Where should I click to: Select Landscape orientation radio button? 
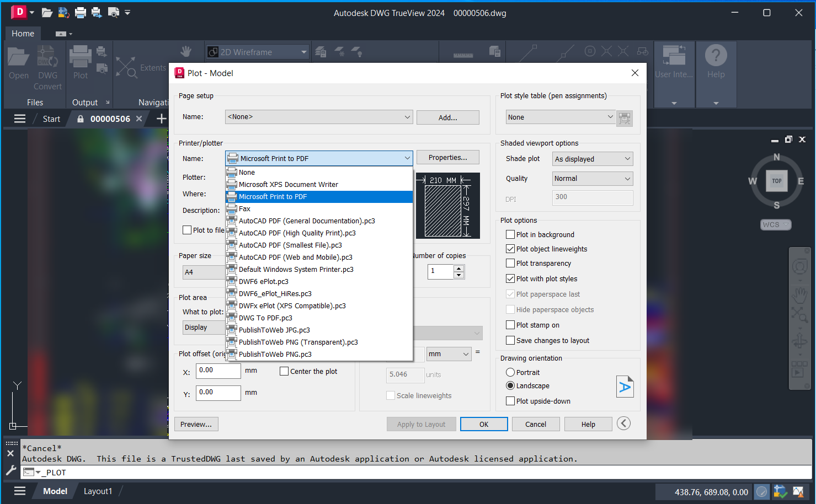coord(510,385)
